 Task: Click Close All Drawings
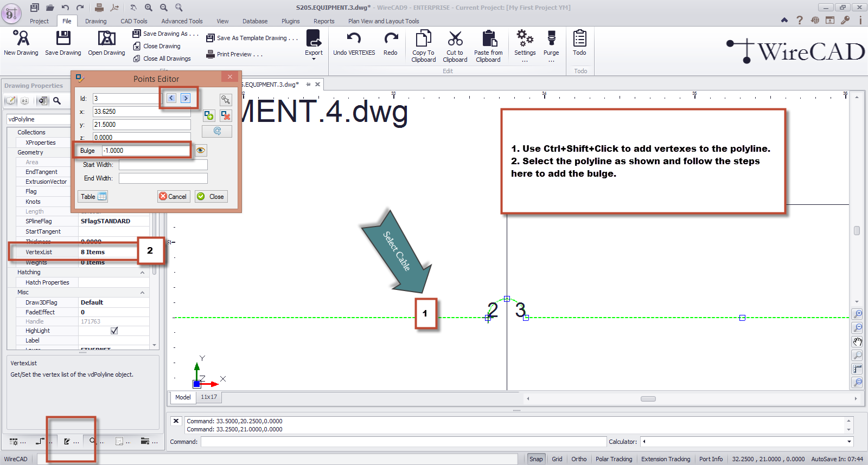click(162, 59)
